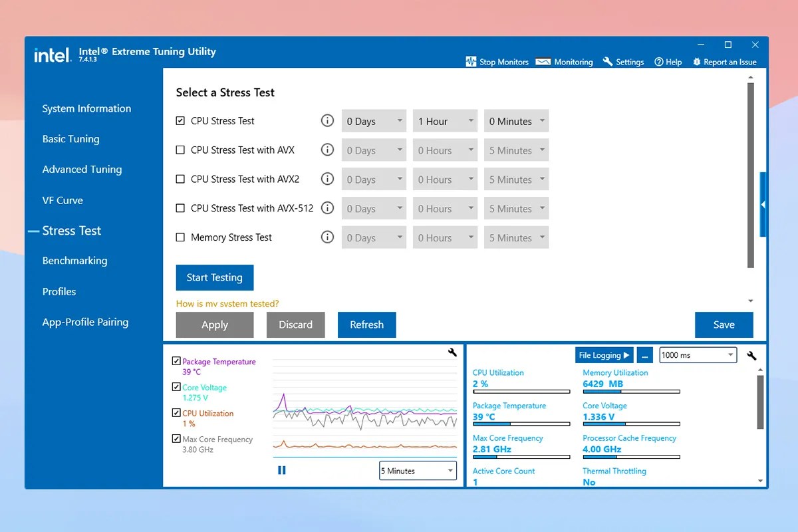
Task: Check CPU Stress Test with AVX
Action: 180,150
